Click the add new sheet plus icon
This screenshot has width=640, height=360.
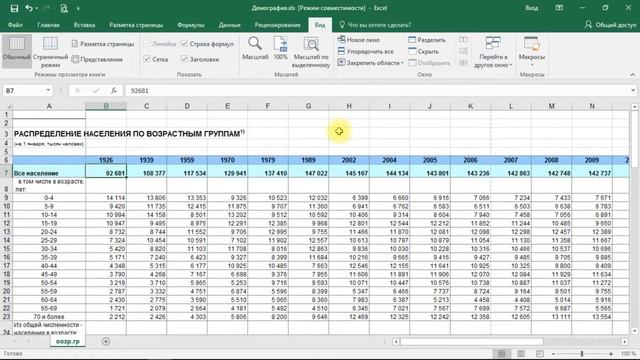(x=106, y=341)
